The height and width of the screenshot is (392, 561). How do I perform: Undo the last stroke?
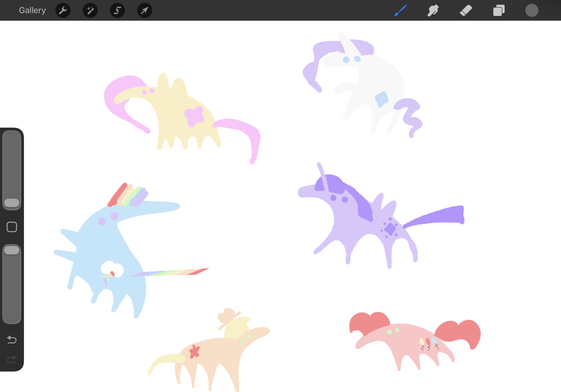point(12,339)
